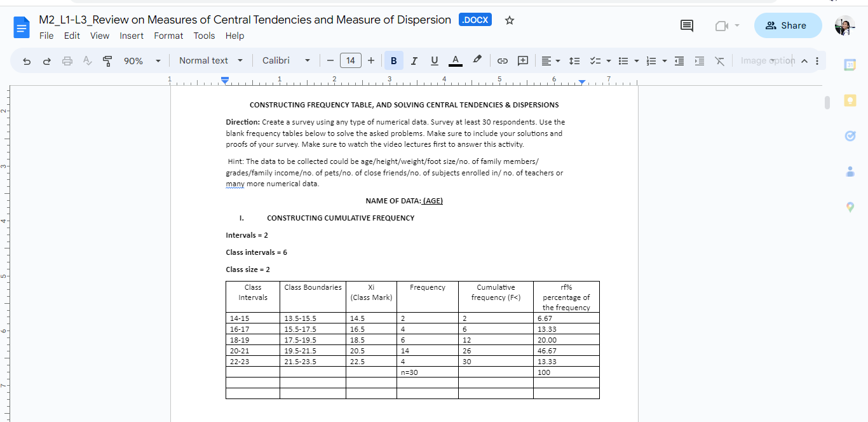Toggle Italic formatting

414,61
